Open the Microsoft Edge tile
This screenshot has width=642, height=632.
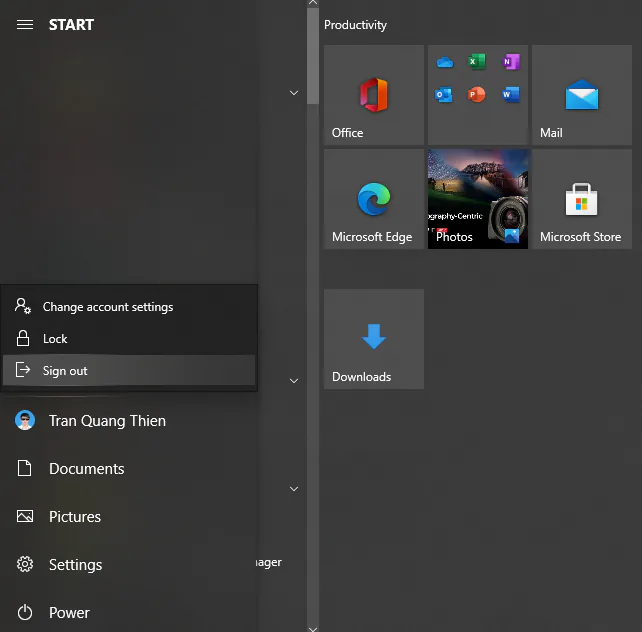(374, 199)
